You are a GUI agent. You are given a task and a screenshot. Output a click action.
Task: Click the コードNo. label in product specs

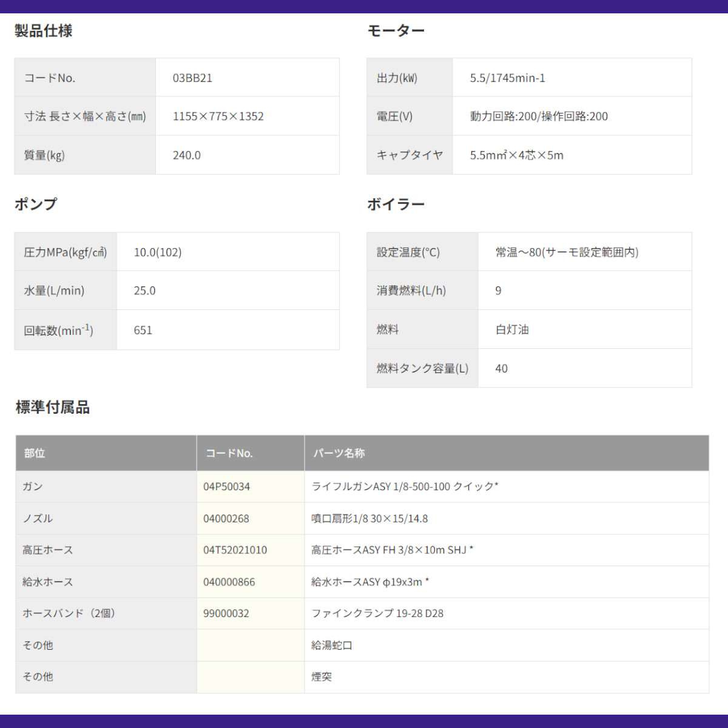coord(50,78)
